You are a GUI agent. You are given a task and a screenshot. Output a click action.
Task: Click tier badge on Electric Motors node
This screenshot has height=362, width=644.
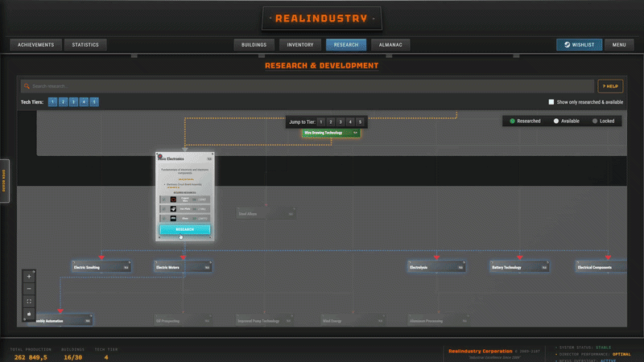pos(208,268)
